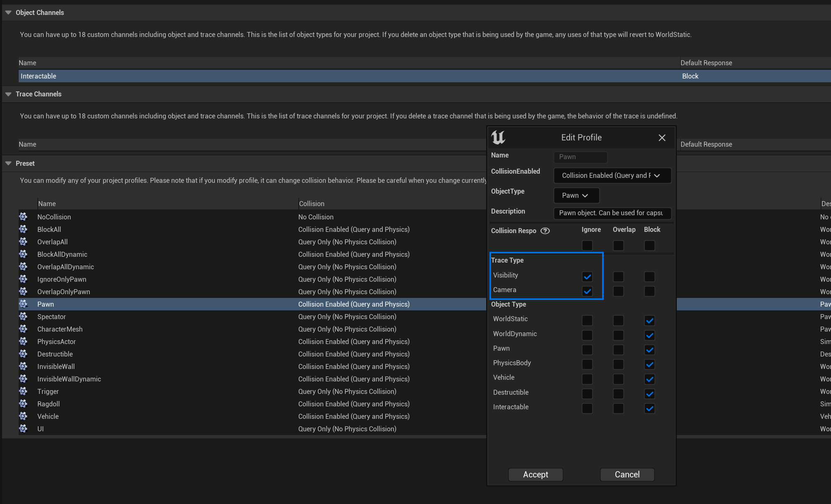This screenshot has height=504, width=831.
Task: Select the CharacterMesh preset name
Action: pos(60,329)
